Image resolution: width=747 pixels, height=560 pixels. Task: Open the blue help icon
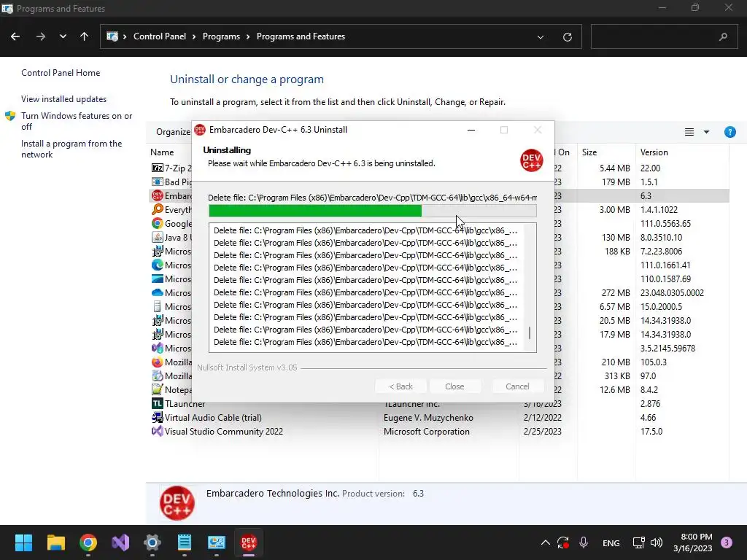729,132
